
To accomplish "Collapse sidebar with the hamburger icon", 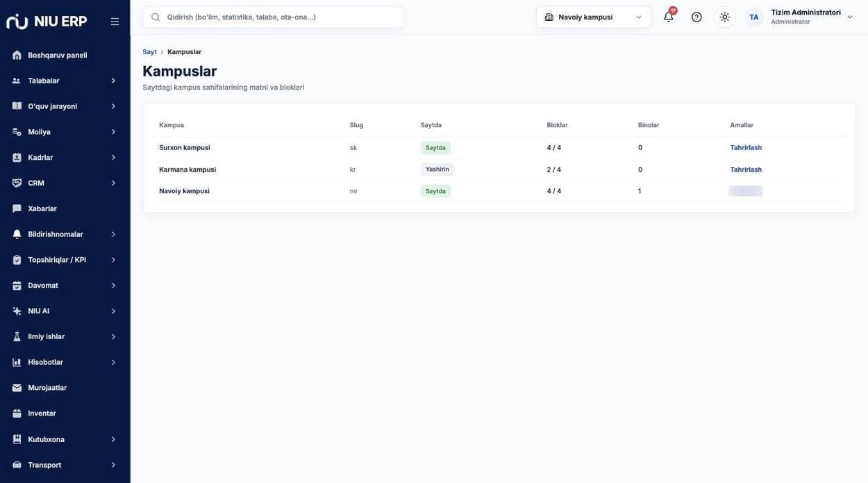I will coord(115,22).
